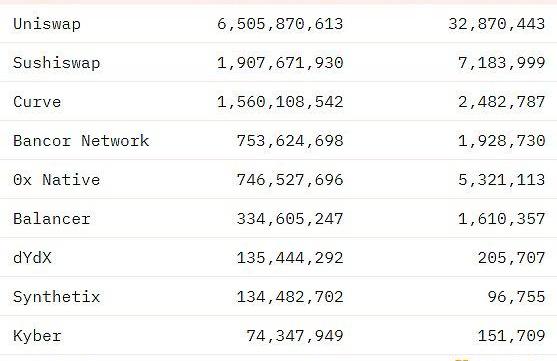Click the Sushiswap project name
Screen dimensions: 557x361
[56, 63]
